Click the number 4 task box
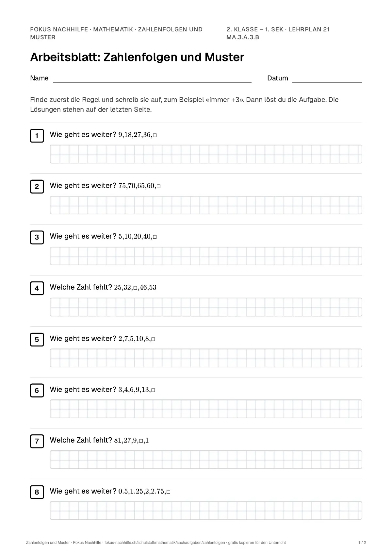The width and height of the screenshot is (392, 555). tap(37, 288)
